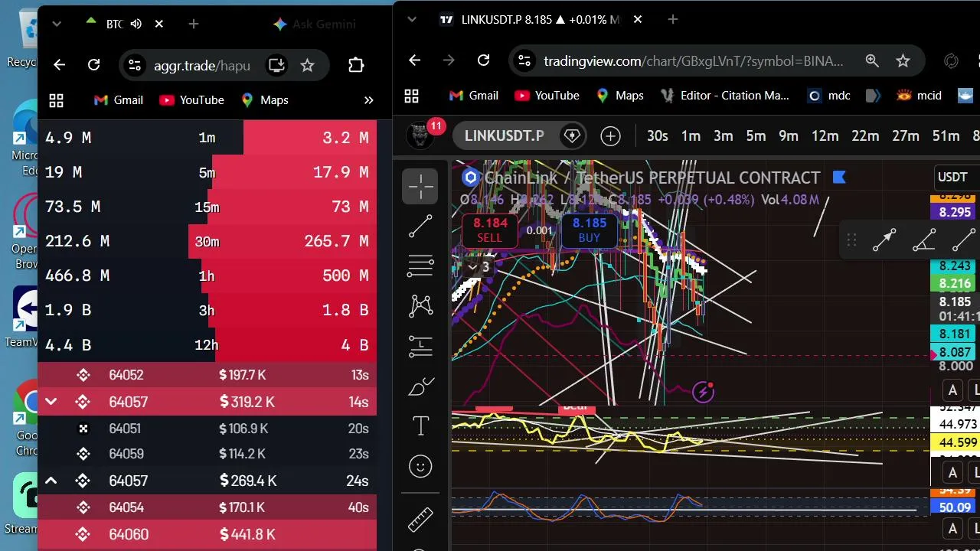This screenshot has height=551, width=980.
Task: Select the 30m volume row showing 265.7 M
Action: coord(207,241)
